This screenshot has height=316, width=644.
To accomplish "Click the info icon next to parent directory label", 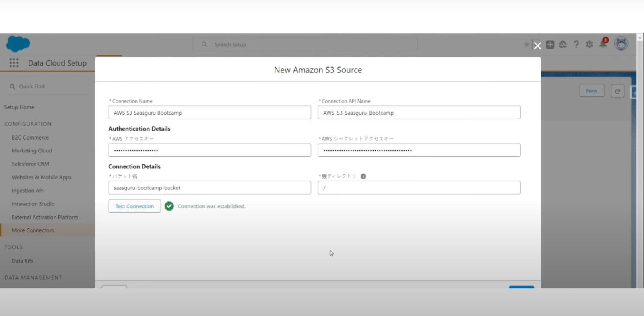I will 363,176.
